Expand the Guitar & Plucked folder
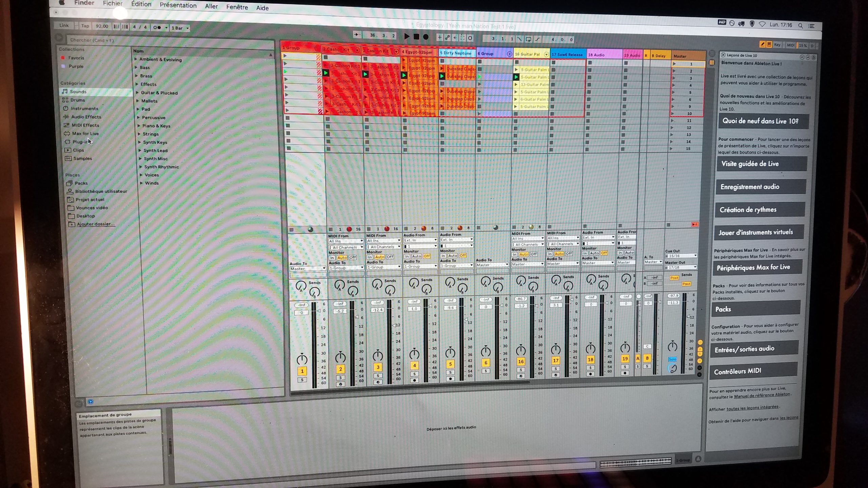 click(137, 92)
